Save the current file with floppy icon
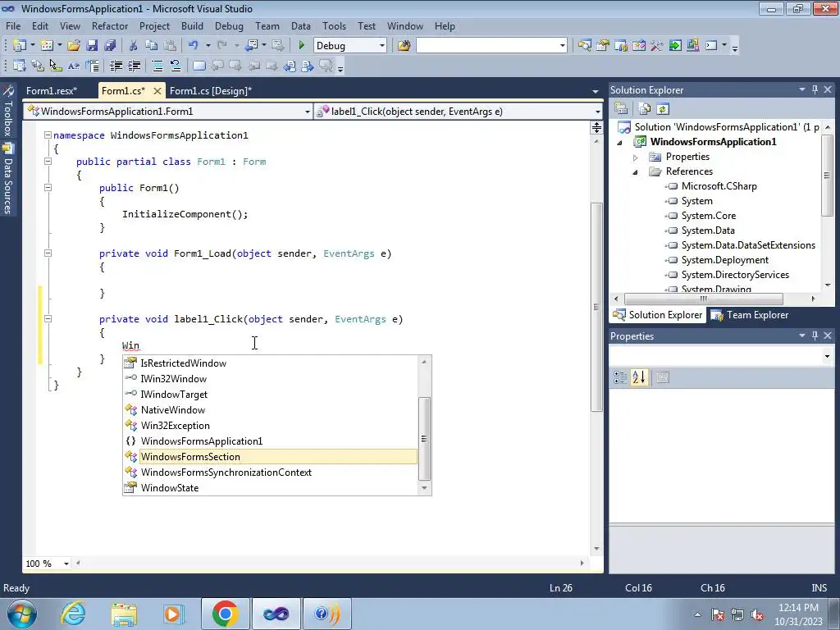840x630 pixels. (x=92, y=46)
